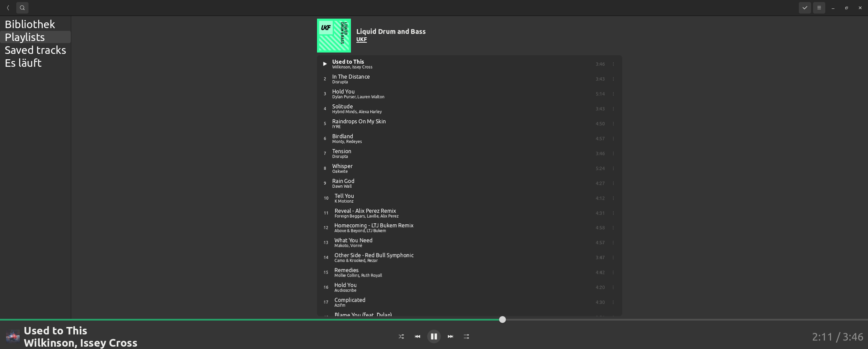Toggle shuffle playback
Image resolution: width=868 pixels, height=349 pixels.
click(401, 336)
